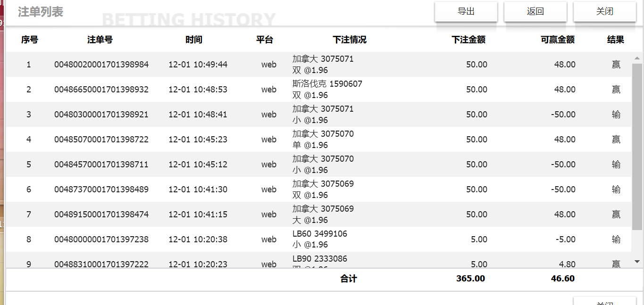
Task: Select bet number 00487370001701398489
Action: (101, 190)
